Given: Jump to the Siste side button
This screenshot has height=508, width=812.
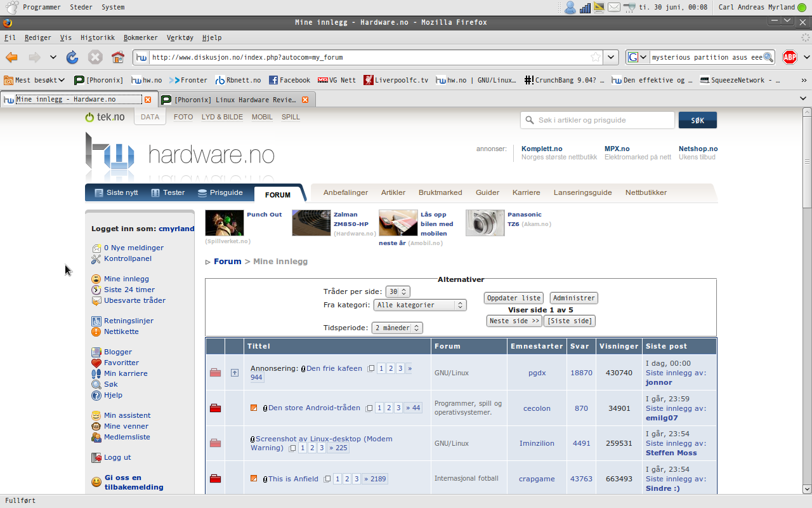Looking at the screenshot, I should [x=570, y=321].
